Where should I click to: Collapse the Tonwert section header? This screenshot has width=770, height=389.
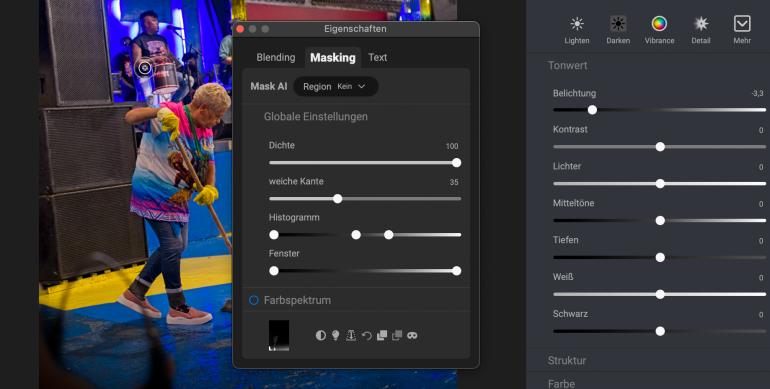567,65
